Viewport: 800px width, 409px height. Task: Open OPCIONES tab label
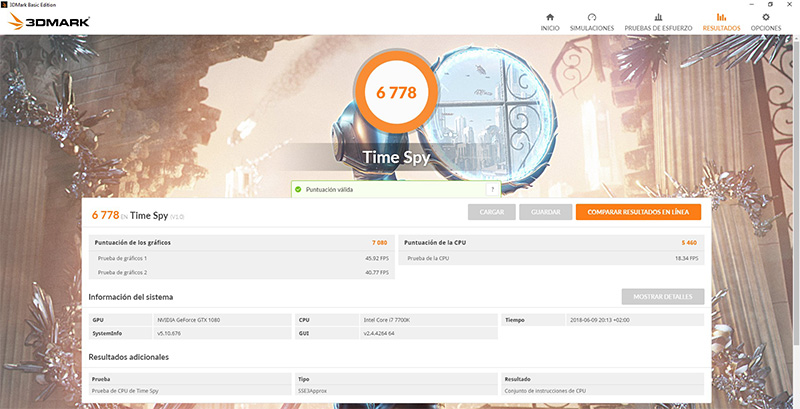point(765,29)
